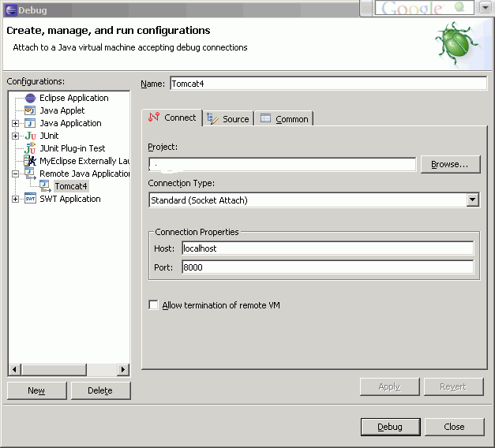Open the Connection Type dropdown arrow
This screenshot has height=448, width=495.
[x=472, y=200]
